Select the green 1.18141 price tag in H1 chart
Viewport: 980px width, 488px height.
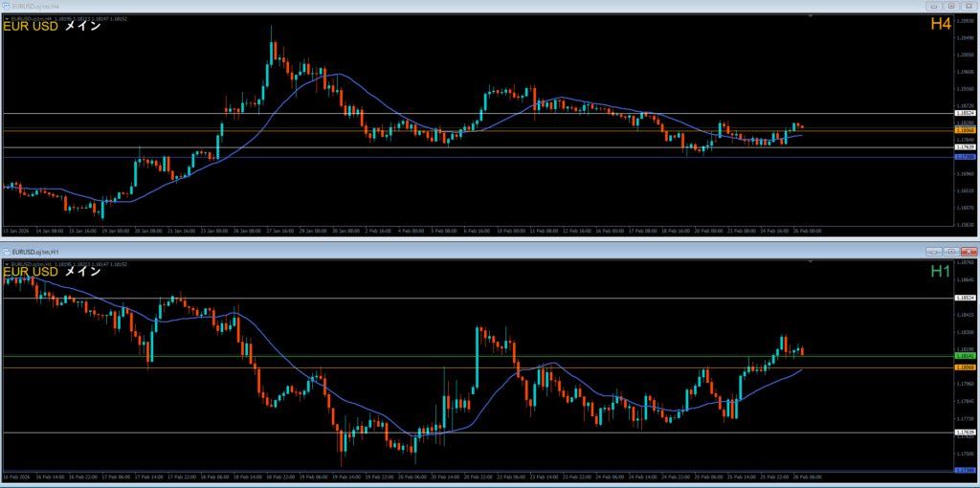click(967, 356)
